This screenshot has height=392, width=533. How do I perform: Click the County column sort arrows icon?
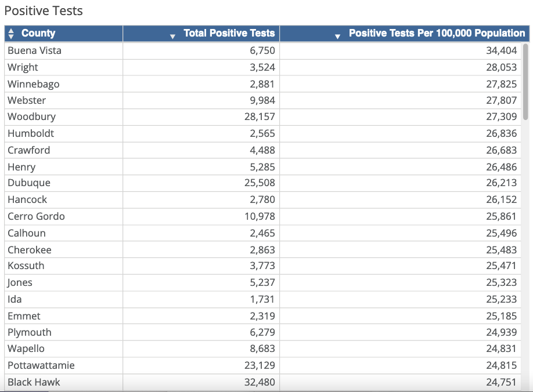point(11,33)
